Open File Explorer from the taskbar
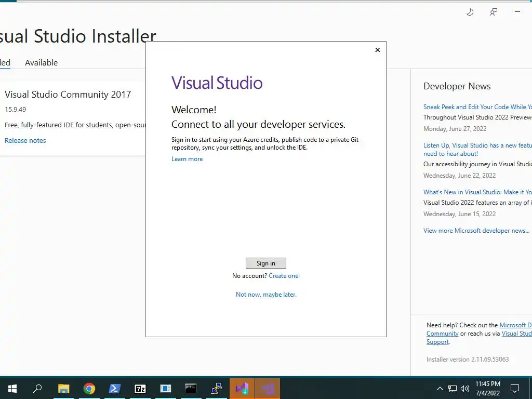532x399 pixels. coord(63,389)
